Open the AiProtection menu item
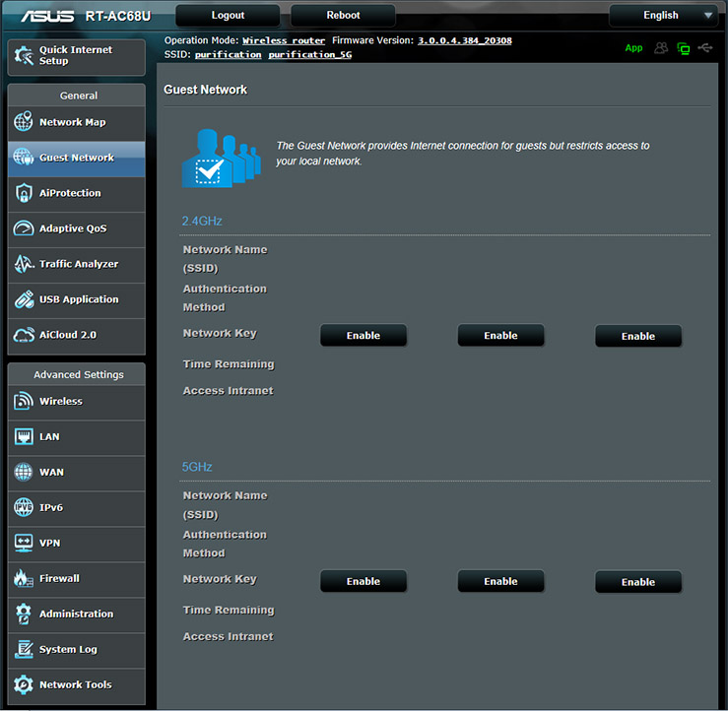The width and height of the screenshot is (728, 711). pyautogui.click(x=77, y=193)
